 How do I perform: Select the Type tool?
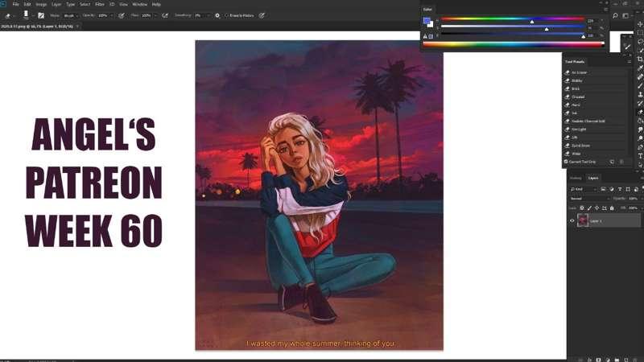pos(640,156)
